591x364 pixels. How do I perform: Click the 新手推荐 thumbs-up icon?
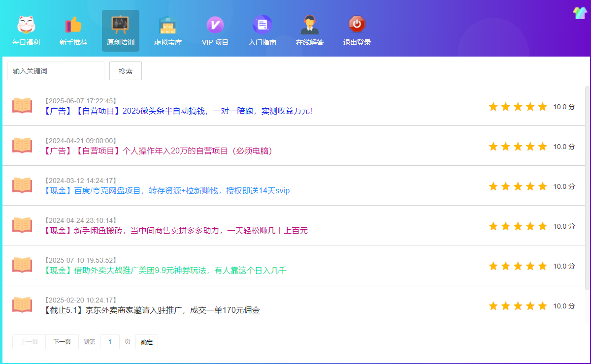[x=73, y=25]
